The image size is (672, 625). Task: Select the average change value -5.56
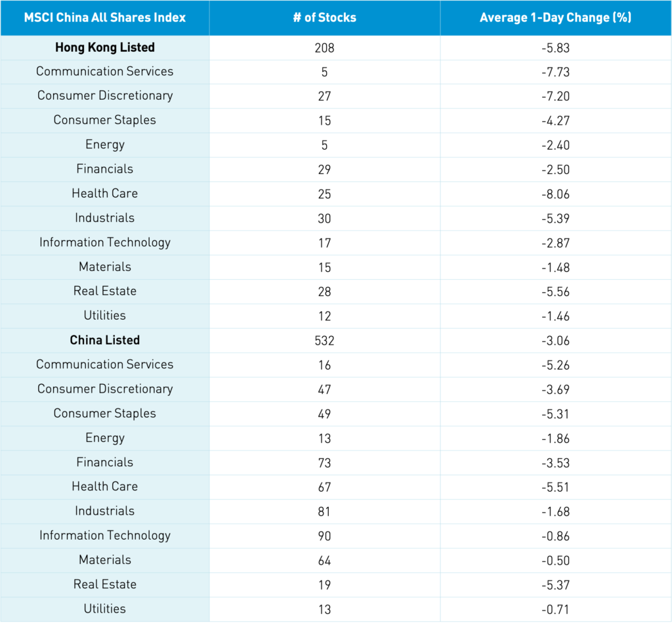click(555, 292)
